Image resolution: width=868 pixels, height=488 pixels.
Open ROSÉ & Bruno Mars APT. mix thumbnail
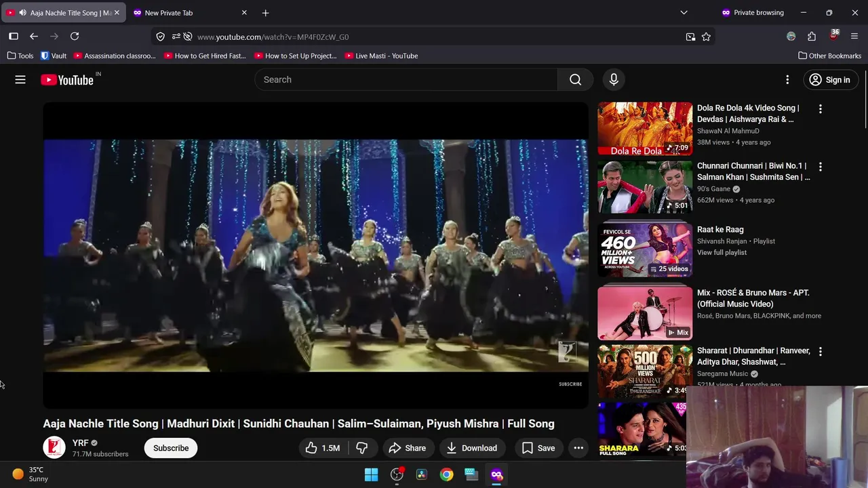[x=645, y=313]
